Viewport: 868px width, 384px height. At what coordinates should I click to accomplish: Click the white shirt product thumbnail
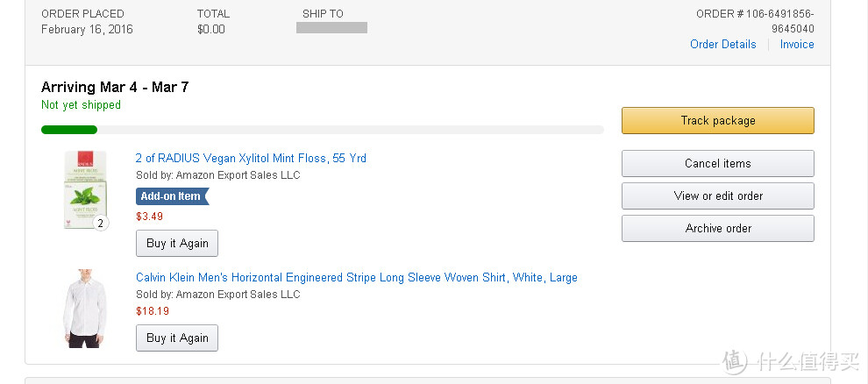point(85,309)
